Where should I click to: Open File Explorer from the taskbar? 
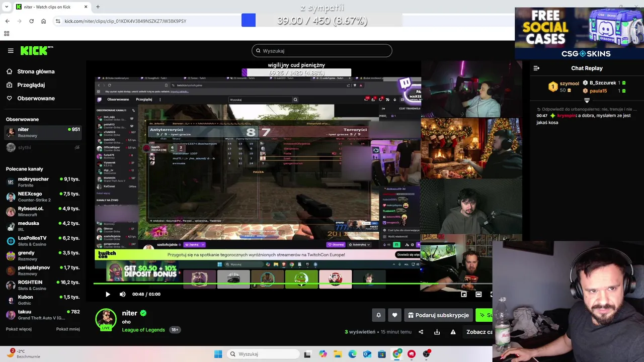point(338,354)
